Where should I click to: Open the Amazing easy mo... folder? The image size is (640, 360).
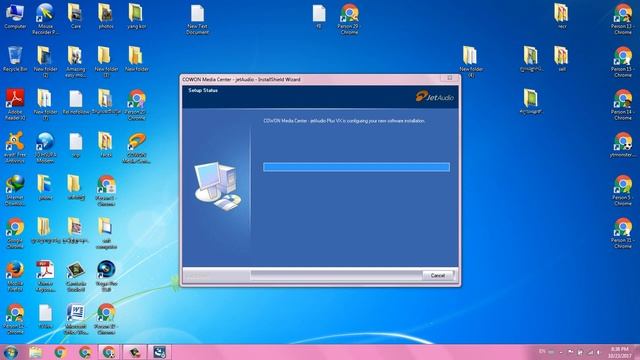[x=76, y=62]
